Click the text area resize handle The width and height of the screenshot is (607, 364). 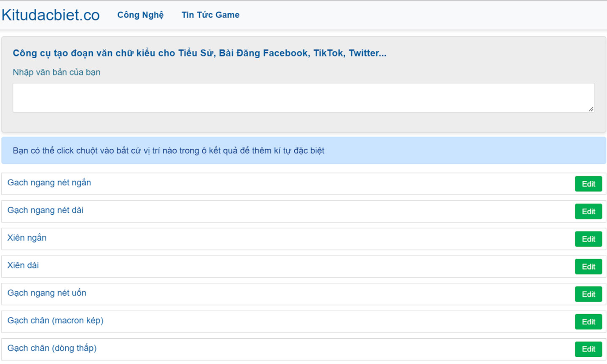tap(591, 109)
